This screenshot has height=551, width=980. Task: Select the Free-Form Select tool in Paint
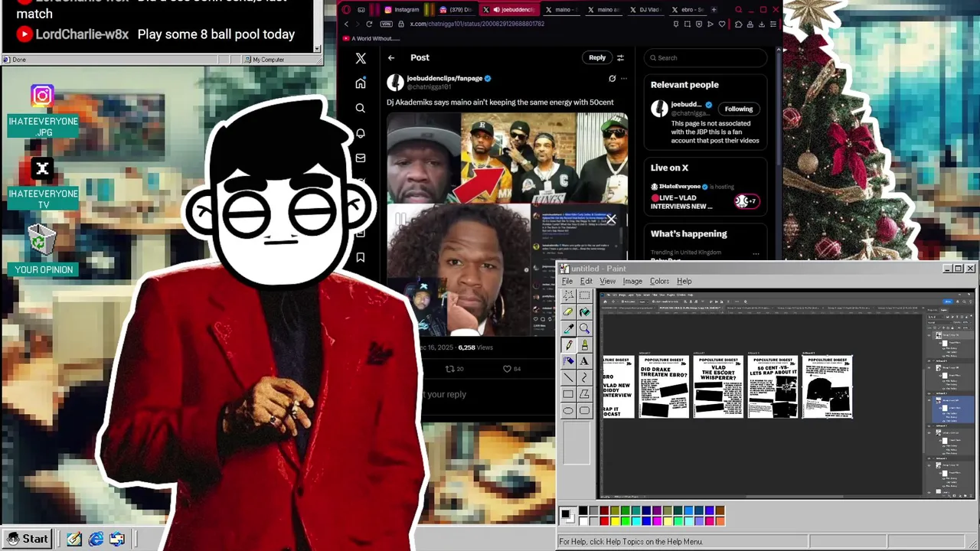point(568,295)
